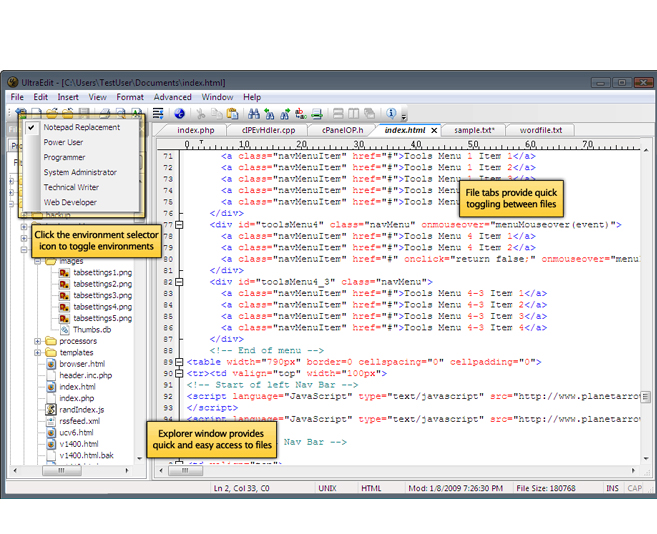Collapse code fold at line 77
The image size is (657, 534).
tap(179, 225)
